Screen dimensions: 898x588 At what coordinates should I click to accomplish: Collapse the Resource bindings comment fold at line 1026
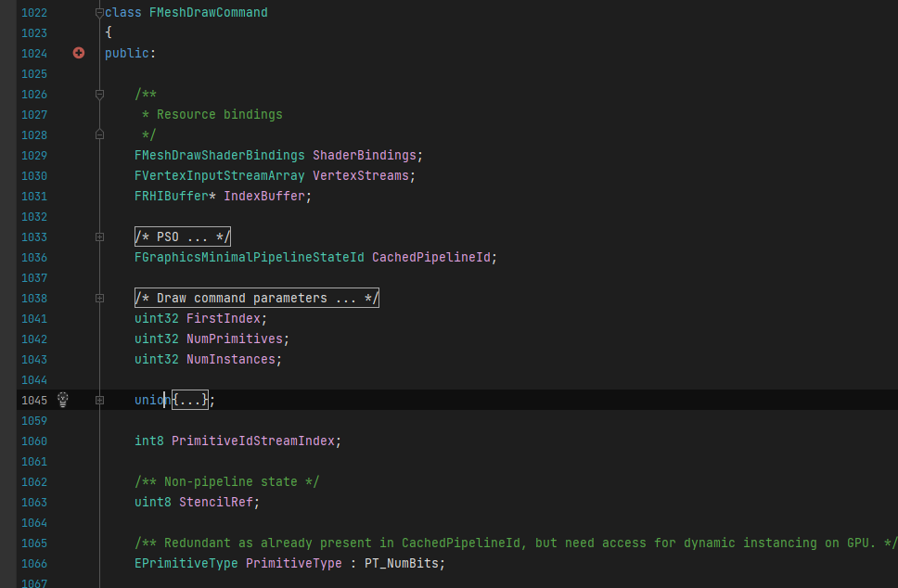99,94
